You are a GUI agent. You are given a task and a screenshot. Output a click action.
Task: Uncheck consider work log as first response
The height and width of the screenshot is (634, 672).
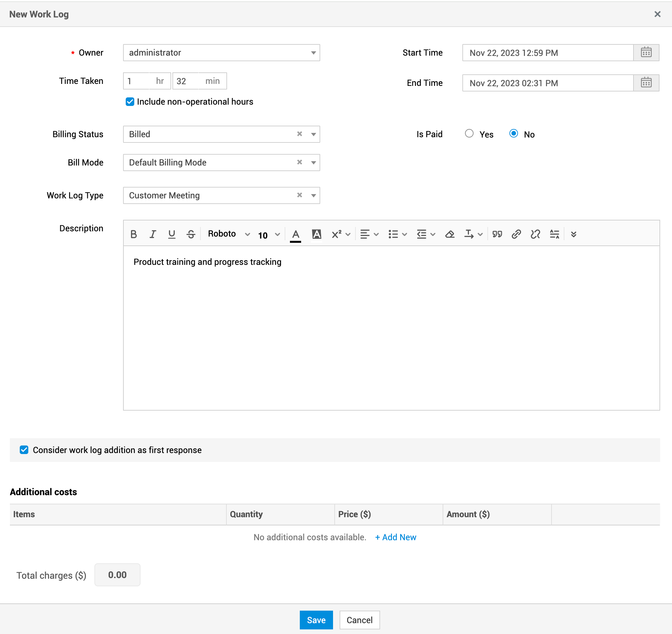tap(24, 450)
